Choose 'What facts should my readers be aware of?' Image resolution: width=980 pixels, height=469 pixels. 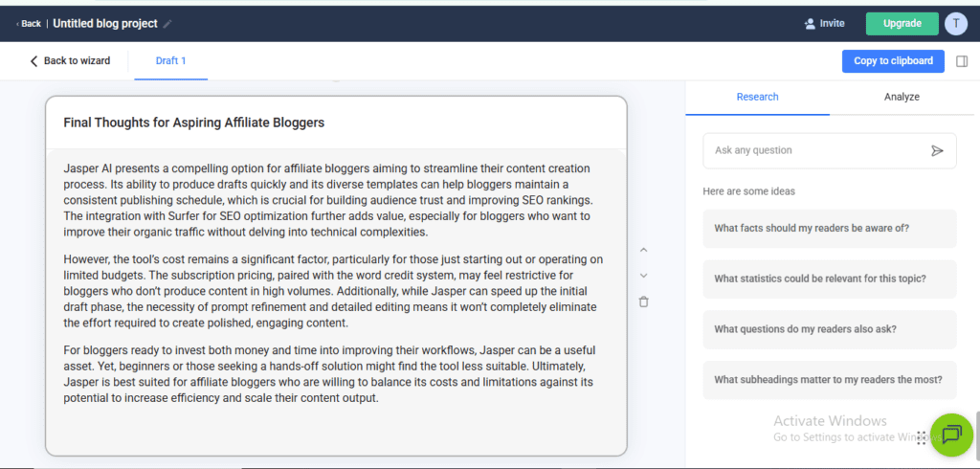[830, 228]
